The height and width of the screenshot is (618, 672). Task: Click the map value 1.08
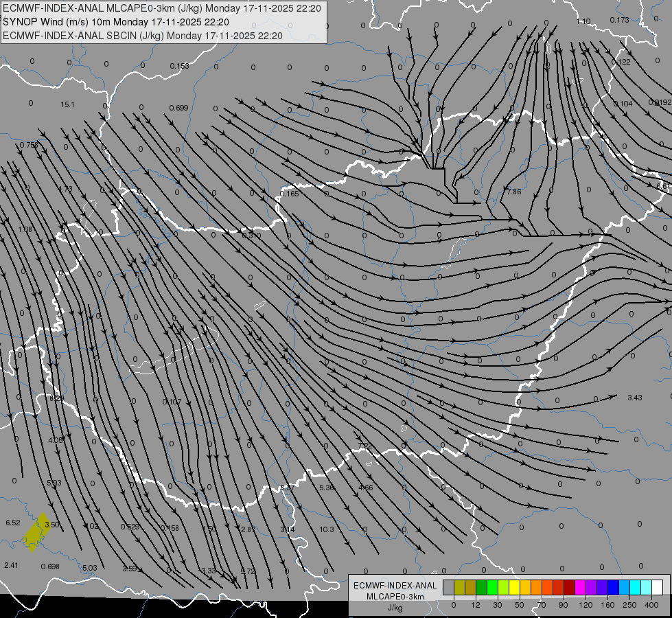(25, 230)
